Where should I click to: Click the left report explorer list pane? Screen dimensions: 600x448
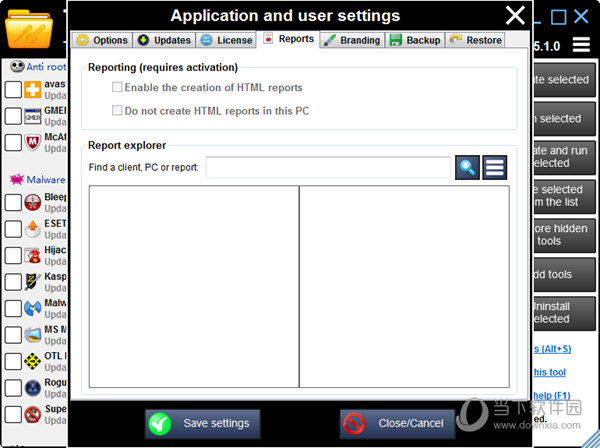194,287
